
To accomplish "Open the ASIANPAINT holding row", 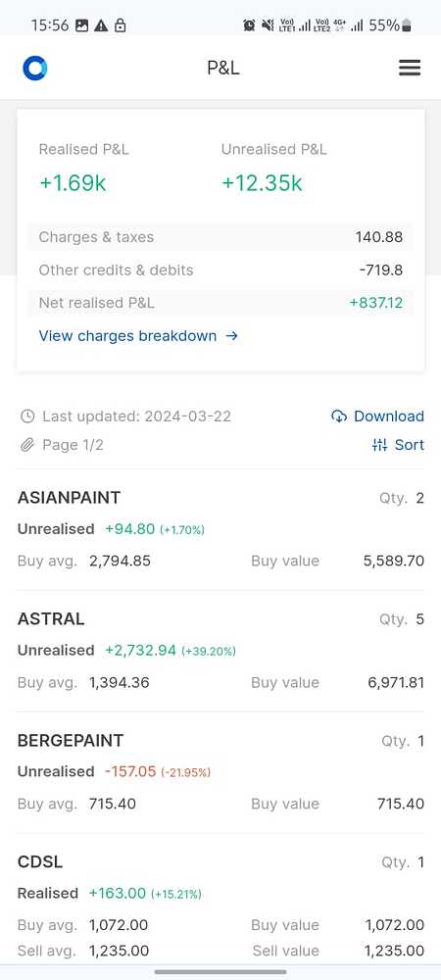I will click(x=220, y=529).
